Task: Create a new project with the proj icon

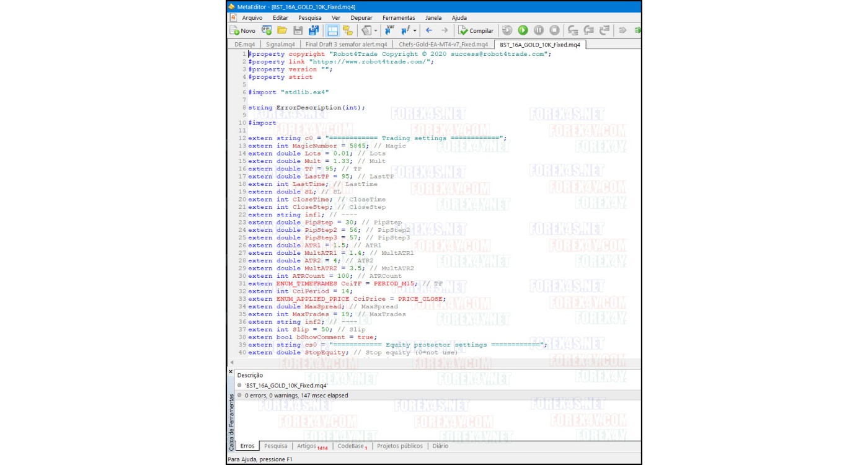Action: (x=267, y=30)
